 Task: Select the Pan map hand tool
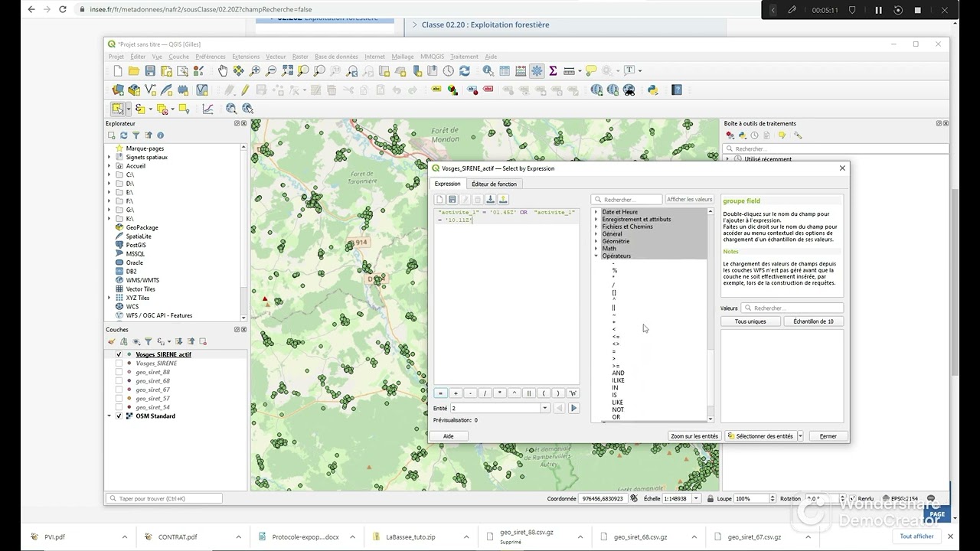click(223, 71)
